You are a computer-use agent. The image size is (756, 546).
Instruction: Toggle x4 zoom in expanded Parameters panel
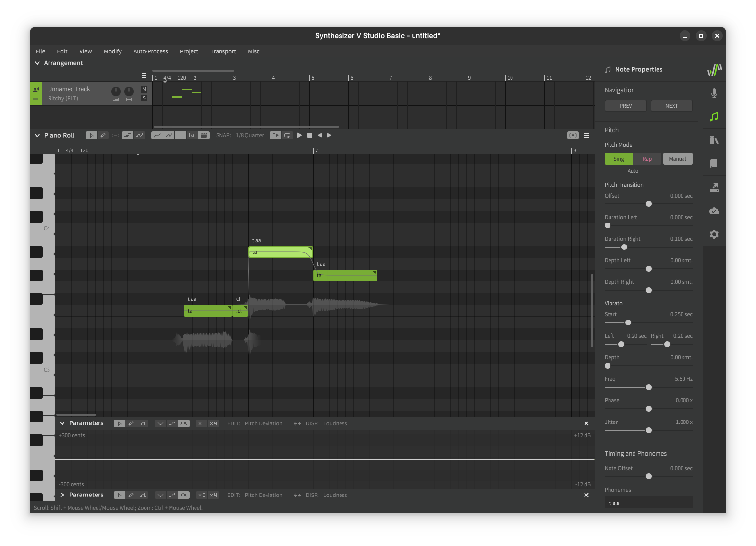click(x=213, y=423)
